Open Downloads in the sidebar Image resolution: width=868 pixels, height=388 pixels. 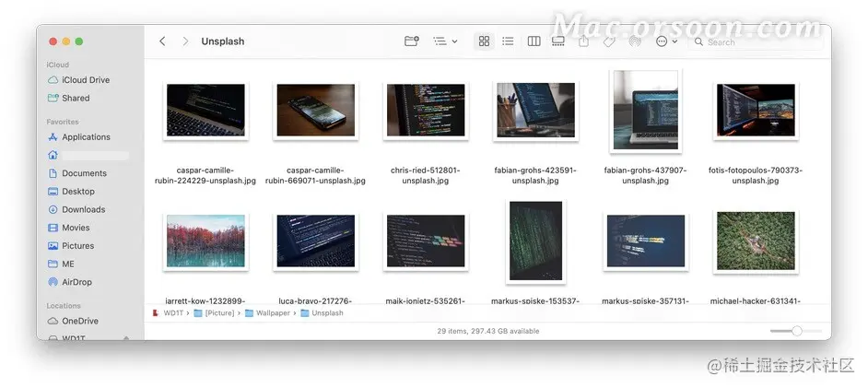pyautogui.click(x=76, y=209)
